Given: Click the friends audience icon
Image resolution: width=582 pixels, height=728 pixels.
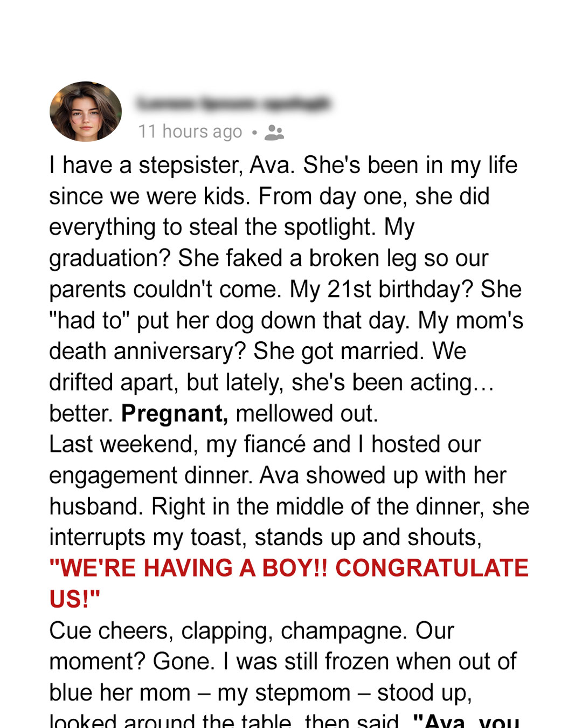Looking at the screenshot, I should pyautogui.click(x=274, y=132).
